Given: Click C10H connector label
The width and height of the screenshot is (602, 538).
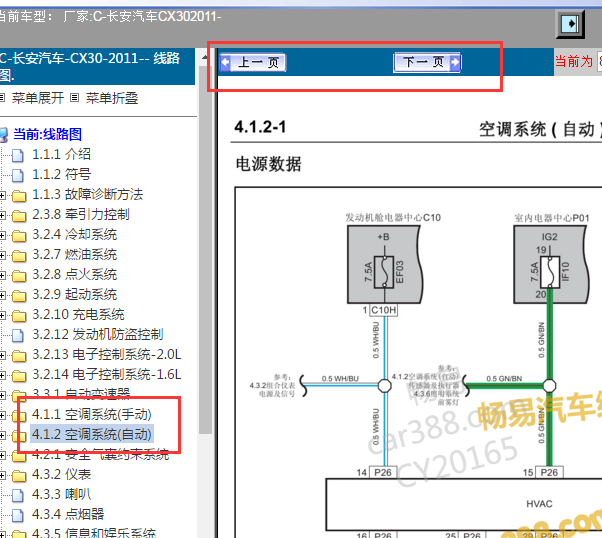Looking at the screenshot, I should [384, 310].
